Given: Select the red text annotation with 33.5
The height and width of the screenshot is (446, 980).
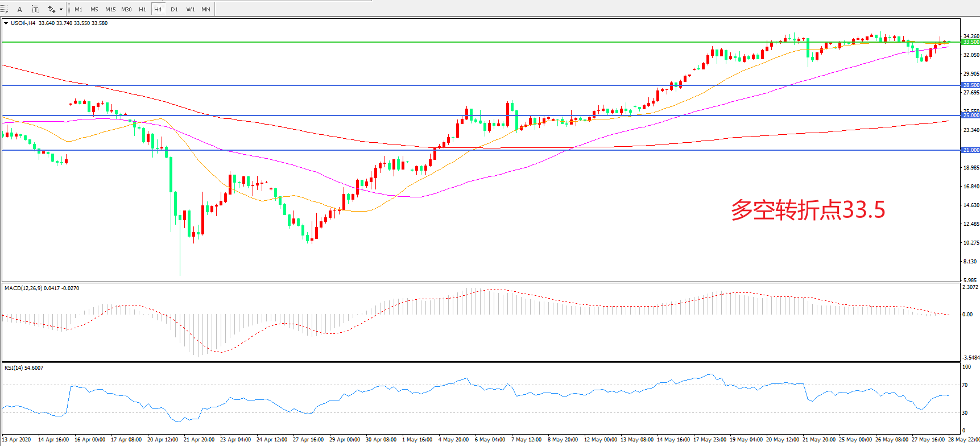Looking at the screenshot, I should click(808, 210).
